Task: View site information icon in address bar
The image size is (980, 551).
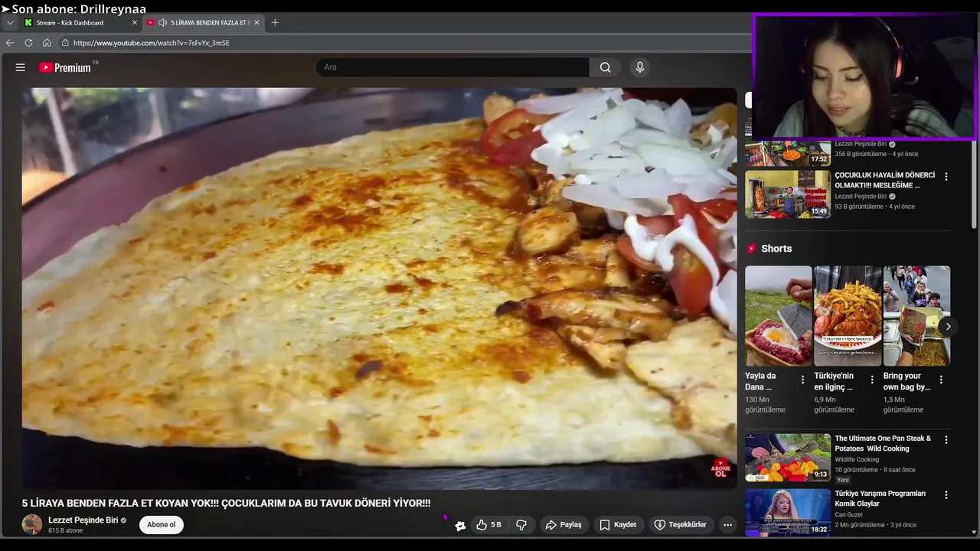Action: 65,43
